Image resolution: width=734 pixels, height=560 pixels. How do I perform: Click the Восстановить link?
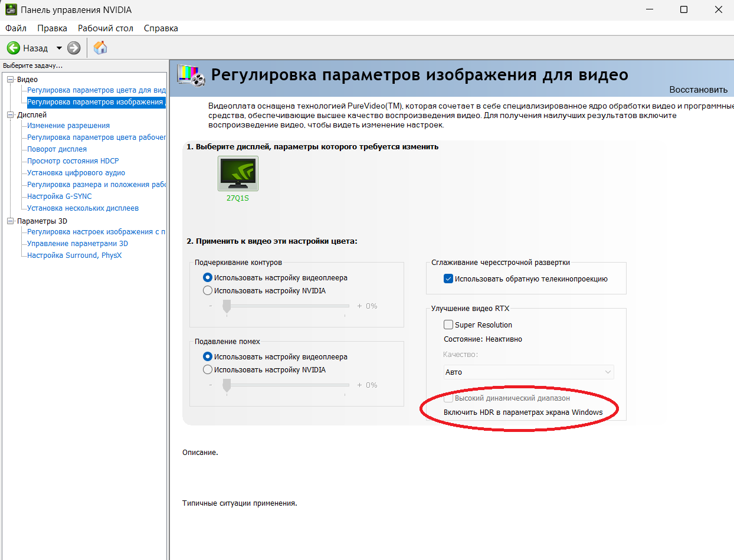pos(699,90)
